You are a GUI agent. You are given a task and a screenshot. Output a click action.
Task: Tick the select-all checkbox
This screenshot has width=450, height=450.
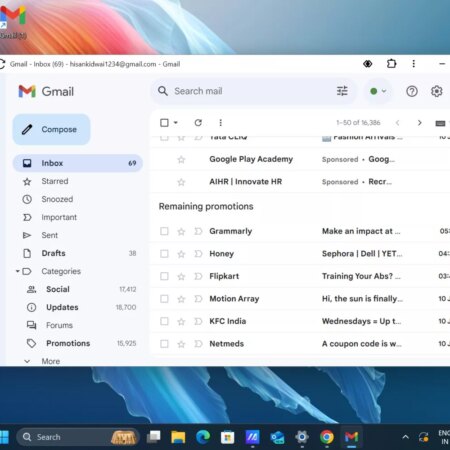(x=164, y=123)
